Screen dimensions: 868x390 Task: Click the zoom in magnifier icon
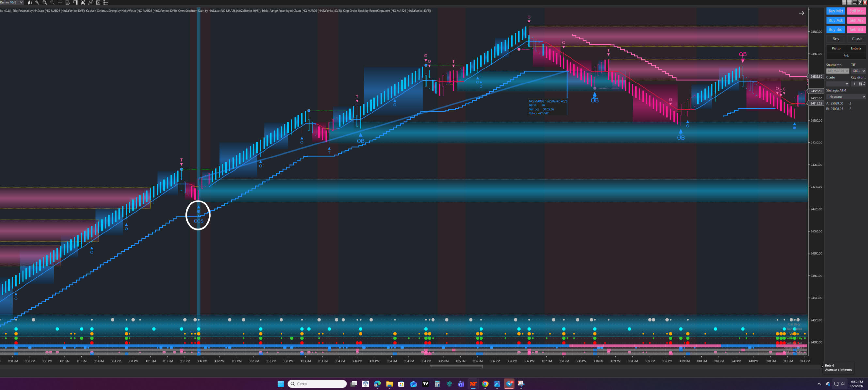pos(44,2)
